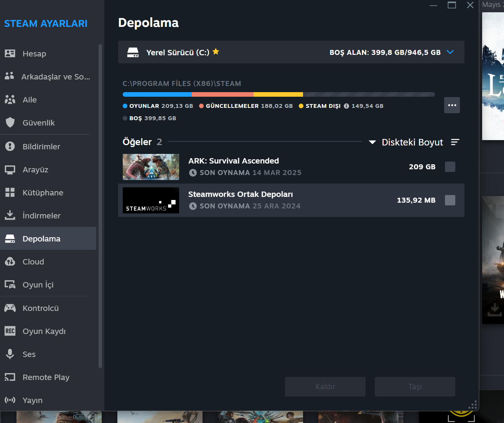Click the Depolama drive icon in sidebar
This screenshot has width=504, height=423.
pyautogui.click(x=10, y=239)
